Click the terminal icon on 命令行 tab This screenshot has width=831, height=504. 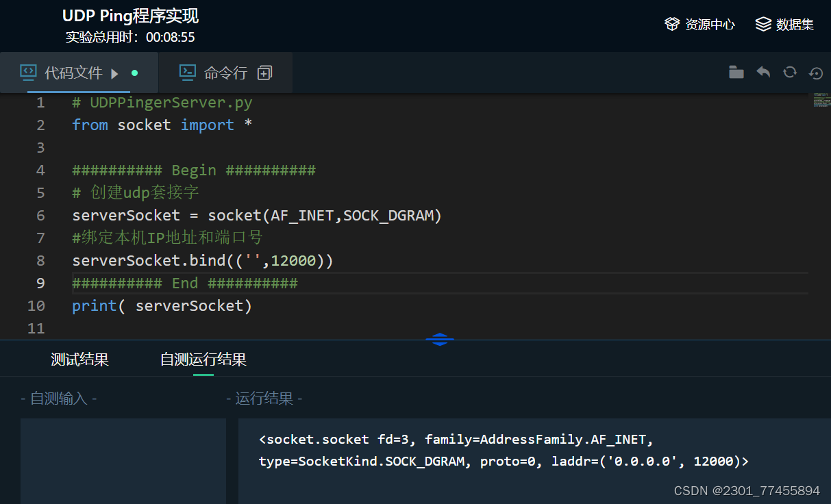tap(188, 71)
